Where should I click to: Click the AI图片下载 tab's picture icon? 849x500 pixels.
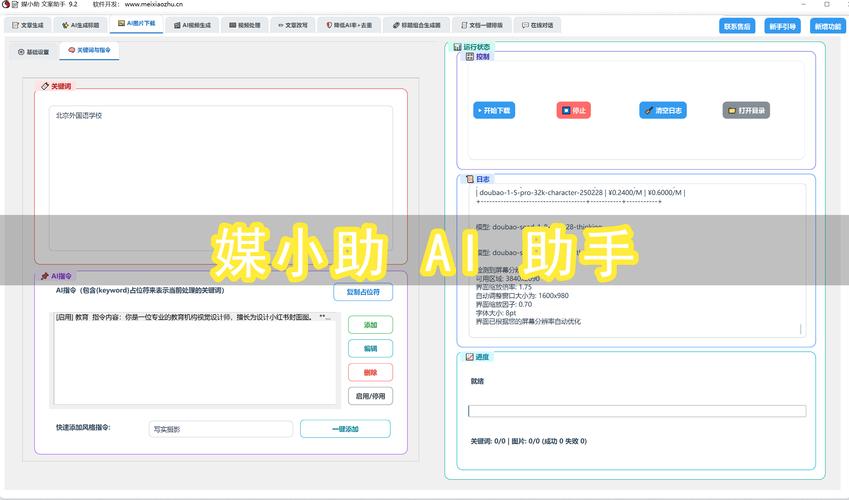click(121, 23)
